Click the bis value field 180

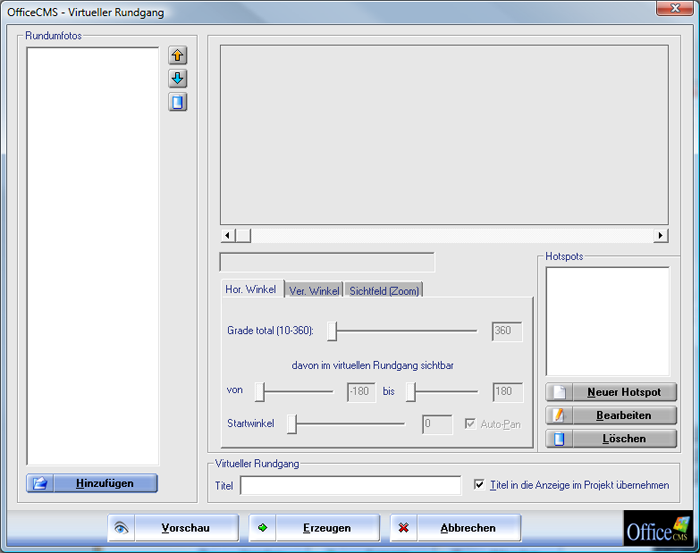pos(508,392)
